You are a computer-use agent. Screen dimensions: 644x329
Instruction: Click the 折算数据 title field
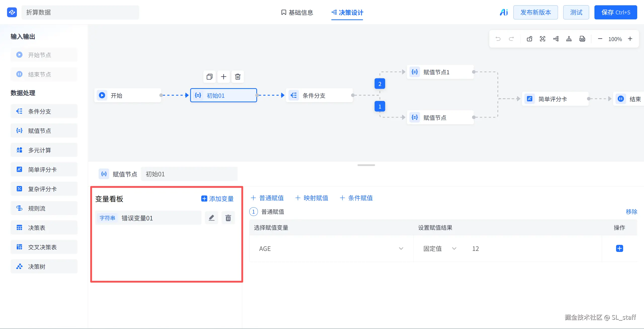[x=80, y=12]
